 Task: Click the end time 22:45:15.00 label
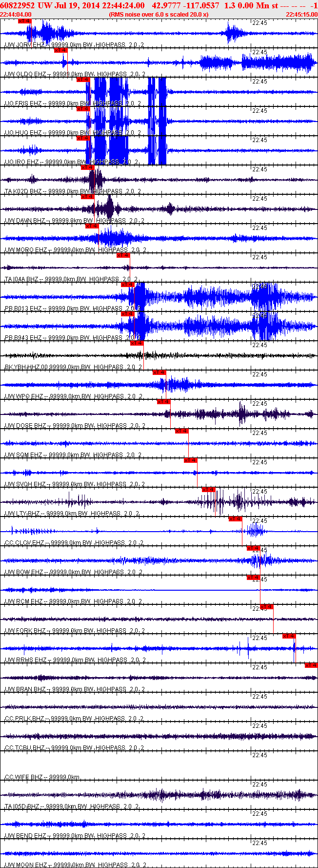301,15
